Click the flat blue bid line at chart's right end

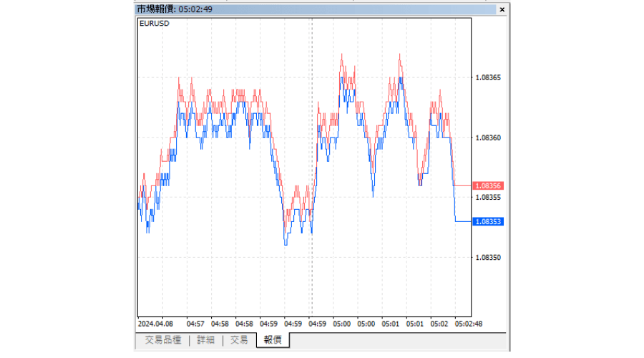tap(464, 221)
